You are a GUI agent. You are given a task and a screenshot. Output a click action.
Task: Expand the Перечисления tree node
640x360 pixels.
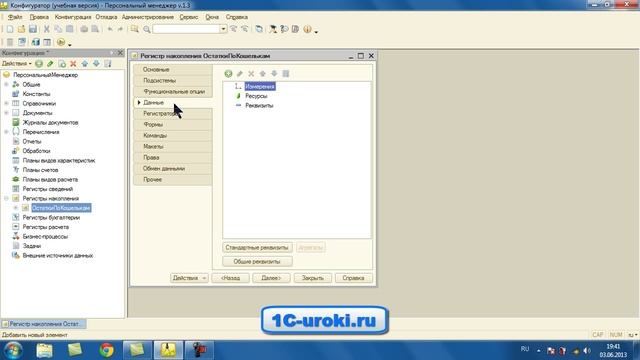tap(6, 132)
